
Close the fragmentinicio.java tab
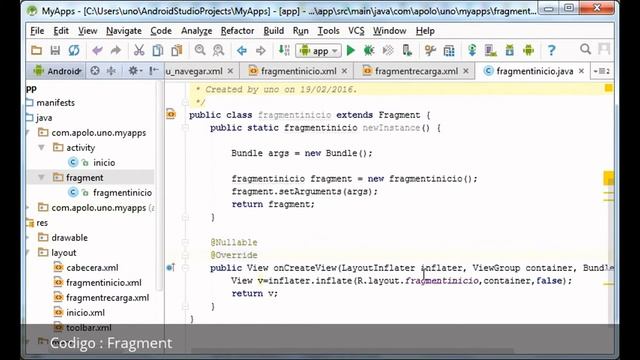point(581,71)
